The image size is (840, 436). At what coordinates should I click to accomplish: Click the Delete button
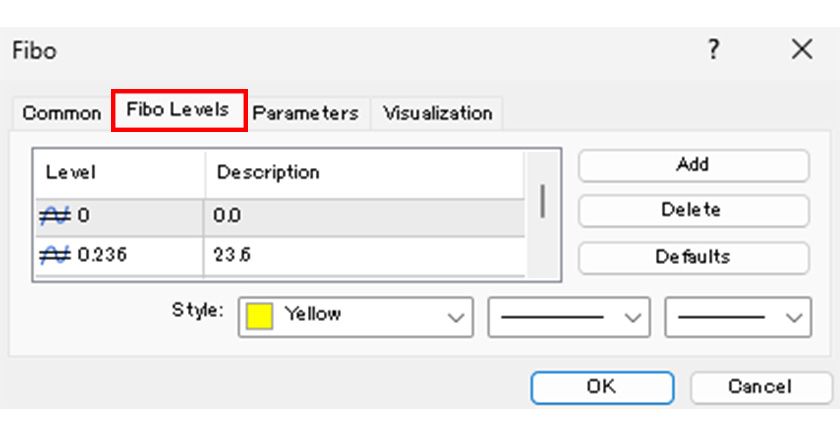pos(692,210)
